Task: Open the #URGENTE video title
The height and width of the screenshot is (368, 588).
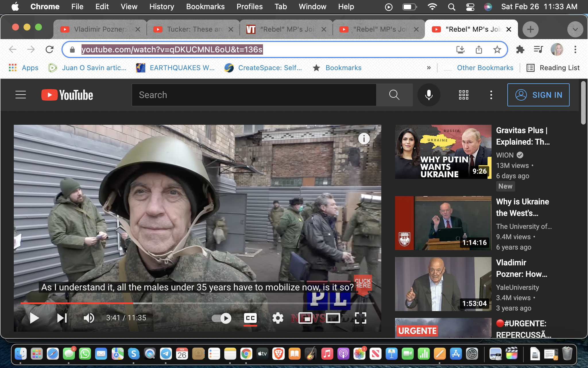Action: tap(524, 329)
